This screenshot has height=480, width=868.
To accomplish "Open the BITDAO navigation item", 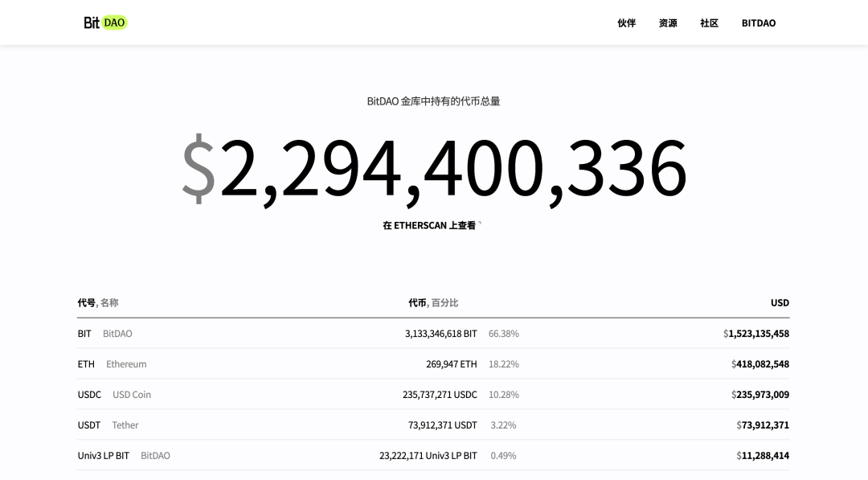I will click(758, 23).
